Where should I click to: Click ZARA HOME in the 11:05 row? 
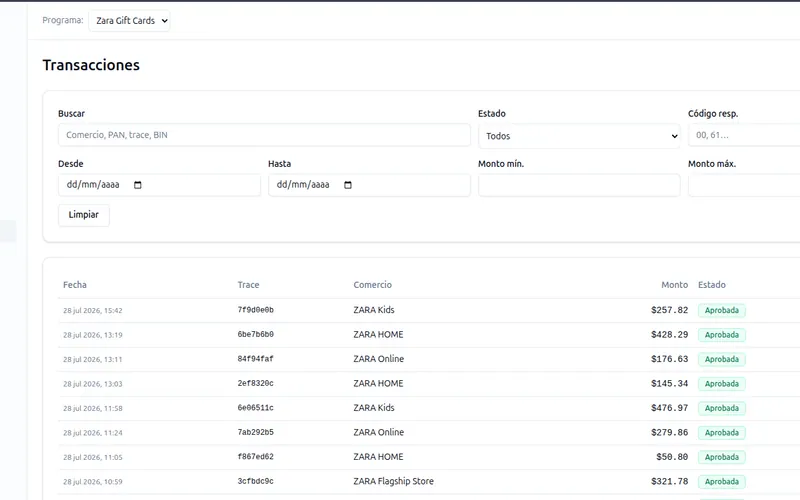378,457
